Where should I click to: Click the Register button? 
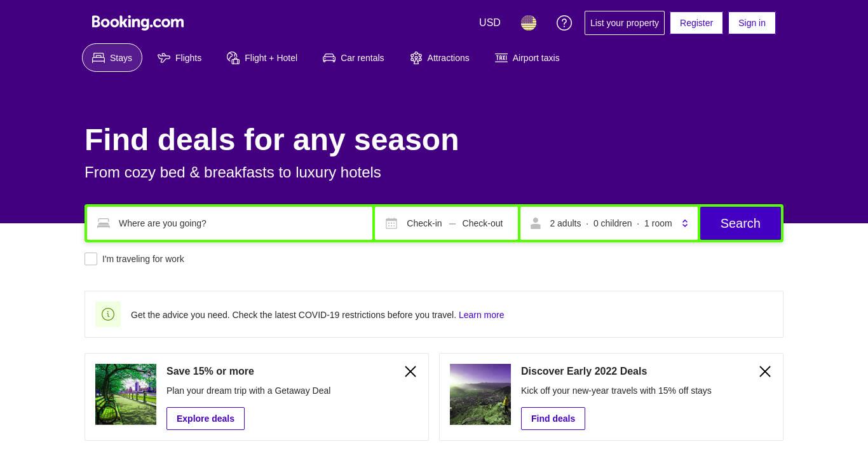coord(696,23)
